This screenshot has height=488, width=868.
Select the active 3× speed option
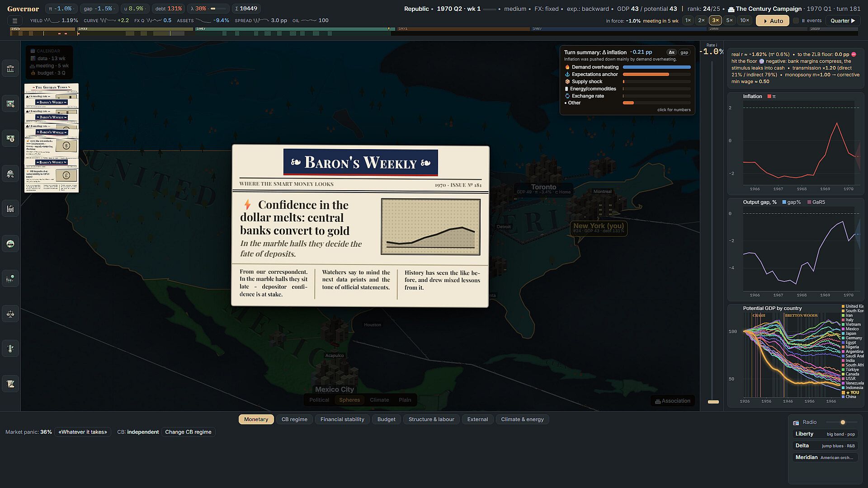[715, 20]
